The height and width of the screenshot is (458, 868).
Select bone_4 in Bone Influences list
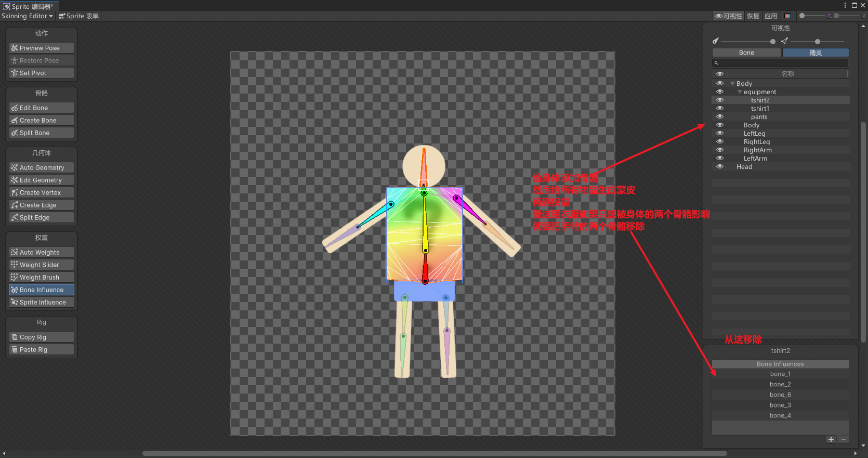780,415
